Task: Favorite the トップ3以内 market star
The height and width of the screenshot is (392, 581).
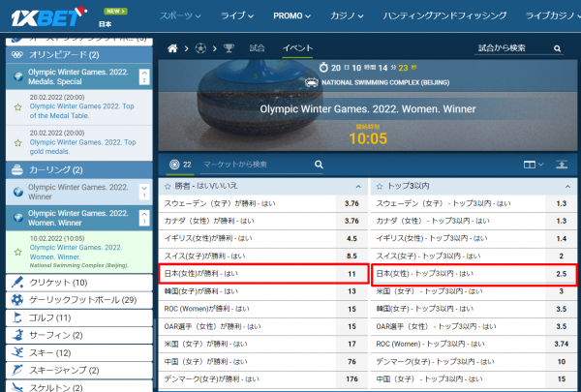Action: click(x=379, y=187)
